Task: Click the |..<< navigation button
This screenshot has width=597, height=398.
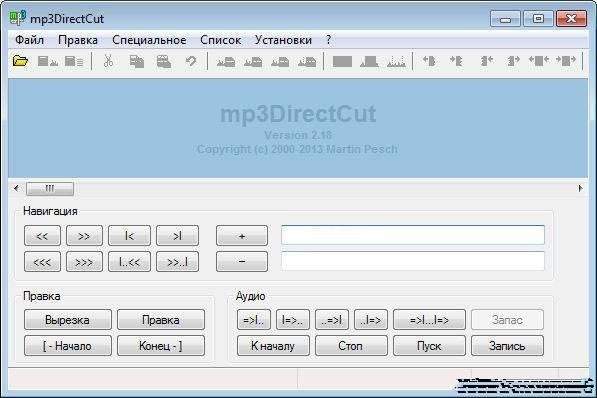Action: tap(129, 262)
